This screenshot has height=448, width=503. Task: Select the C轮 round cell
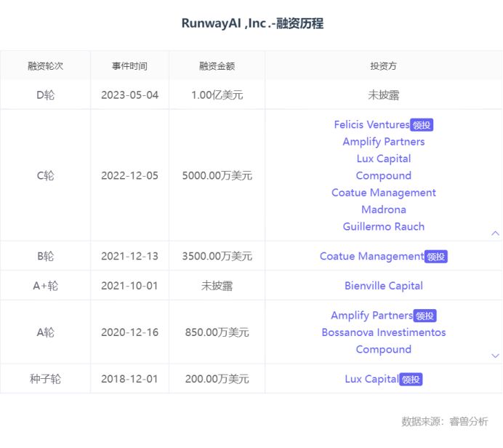[45, 175]
